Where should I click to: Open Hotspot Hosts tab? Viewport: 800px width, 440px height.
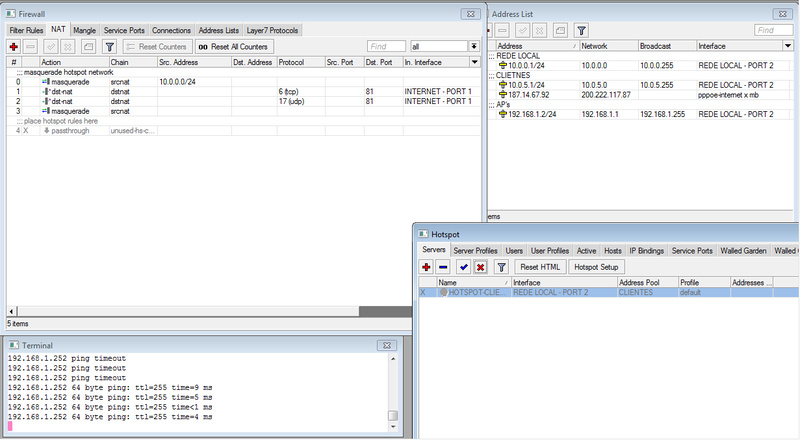[x=613, y=251]
